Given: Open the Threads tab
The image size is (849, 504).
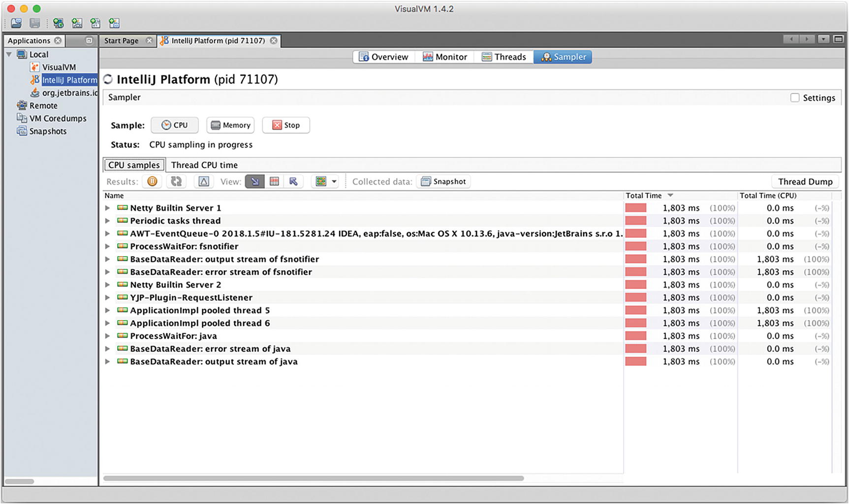Looking at the screenshot, I should click(504, 57).
